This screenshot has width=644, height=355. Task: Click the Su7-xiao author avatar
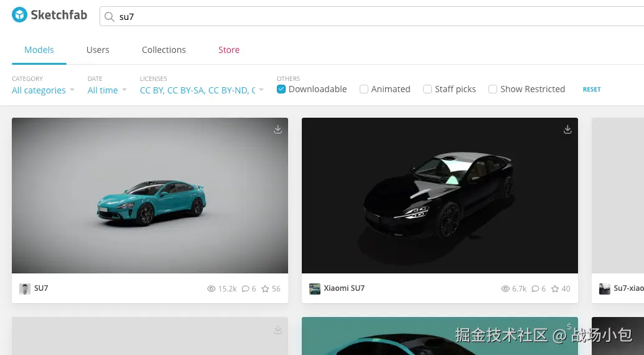click(x=605, y=289)
